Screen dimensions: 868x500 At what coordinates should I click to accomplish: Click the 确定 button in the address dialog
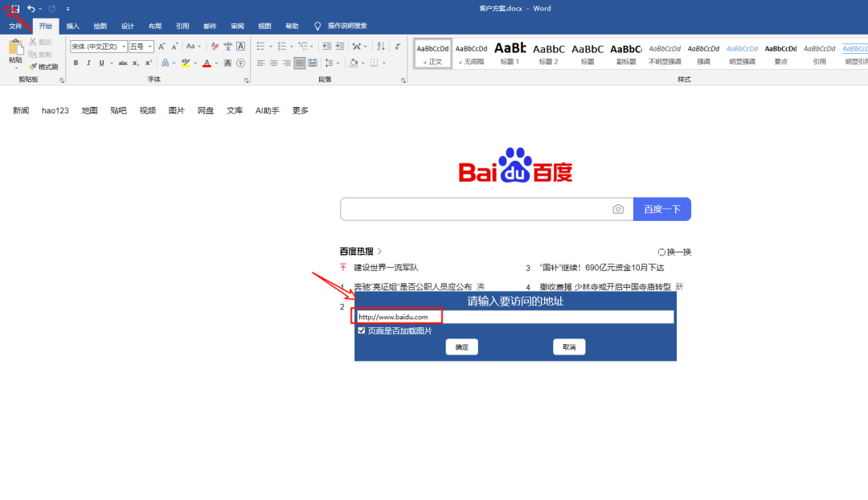coord(461,347)
